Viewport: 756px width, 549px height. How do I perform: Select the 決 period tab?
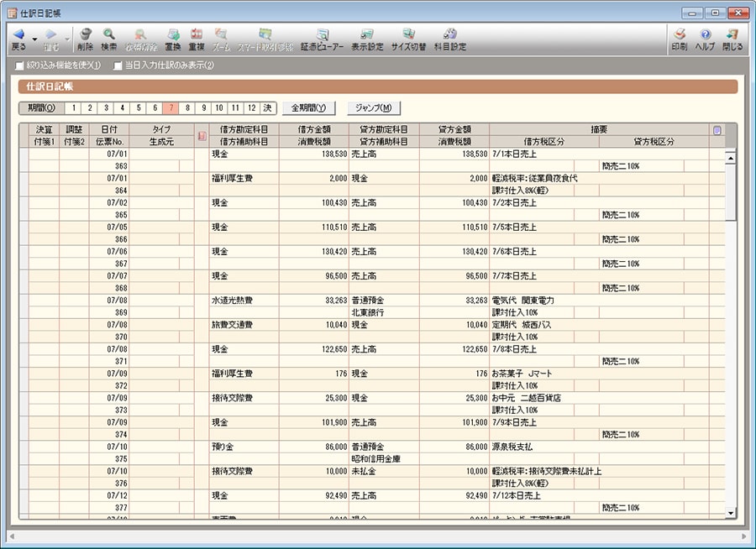[x=267, y=108]
